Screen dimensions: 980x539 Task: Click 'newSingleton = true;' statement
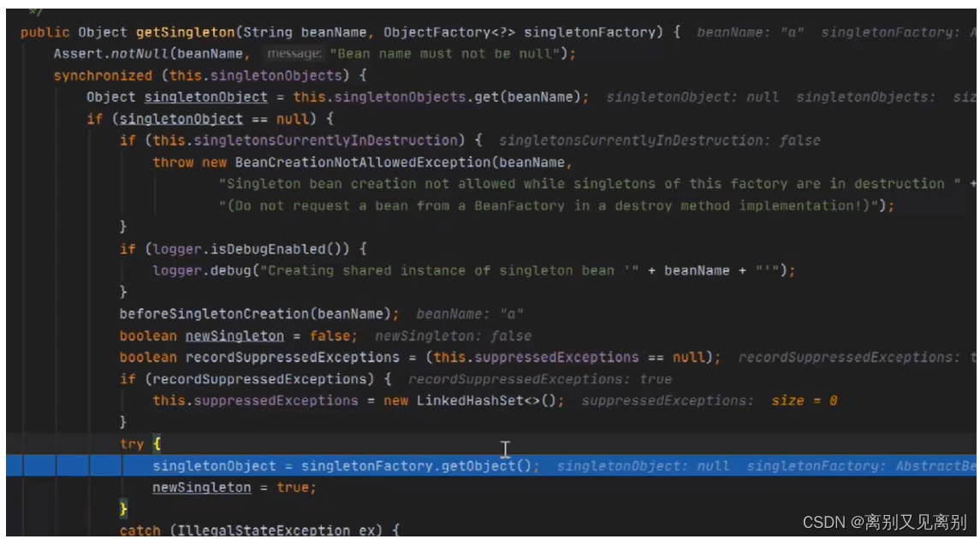235,487
